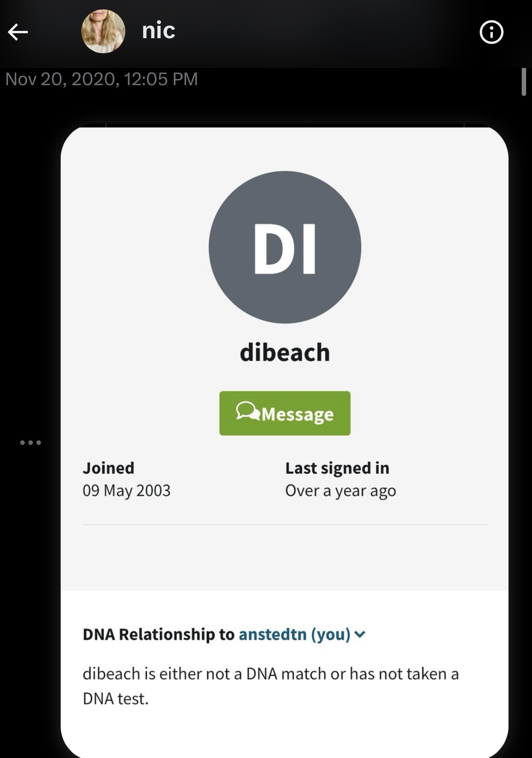Click the Last signed in label
Screen dimensions: 532x758
(337, 468)
